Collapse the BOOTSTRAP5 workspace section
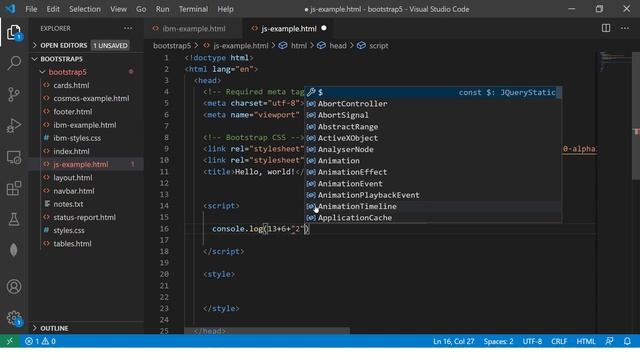This screenshot has height=360, width=640. pos(86,59)
